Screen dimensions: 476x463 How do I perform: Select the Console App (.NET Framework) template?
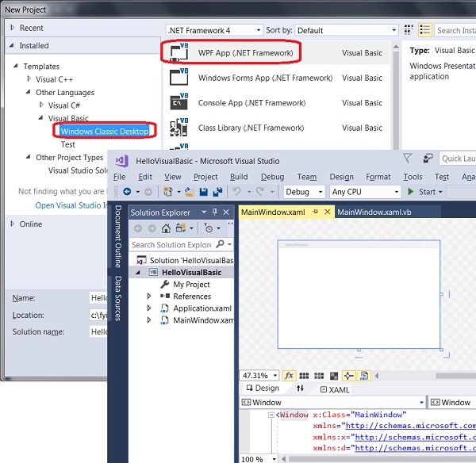coord(275,102)
